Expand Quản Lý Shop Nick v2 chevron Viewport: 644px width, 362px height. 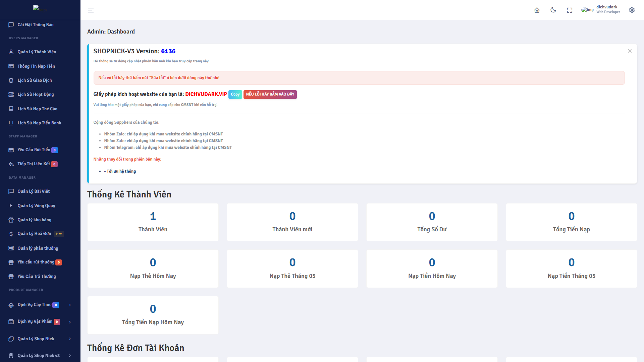70,356
